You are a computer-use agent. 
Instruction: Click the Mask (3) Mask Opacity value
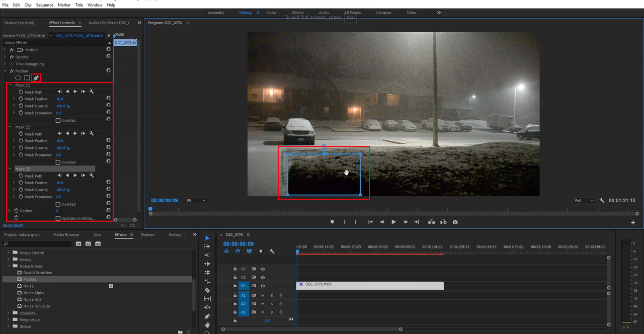(63, 190)
